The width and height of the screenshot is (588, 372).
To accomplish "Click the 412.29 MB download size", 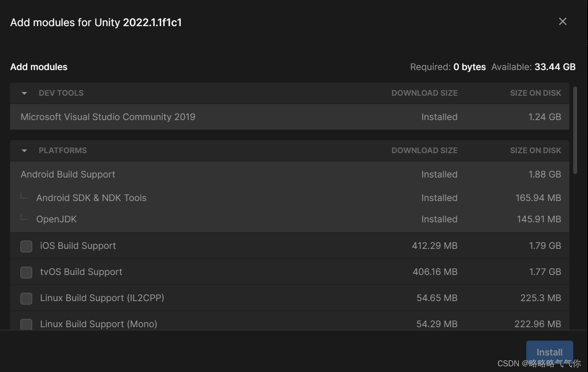I will point(435,246).
